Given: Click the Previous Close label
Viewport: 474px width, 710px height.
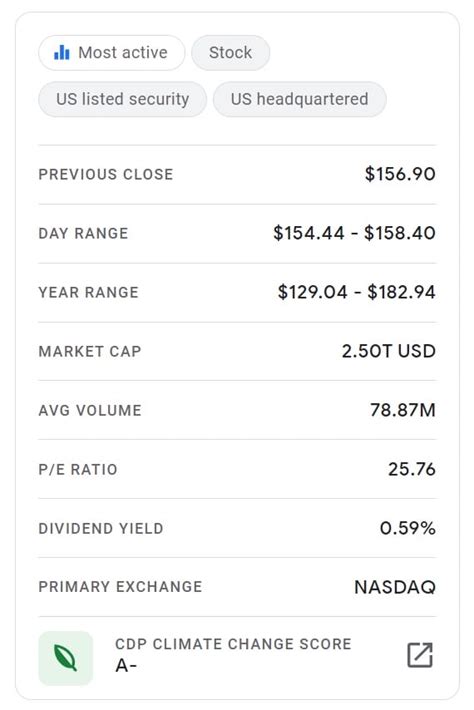Looking at the screenshot, I should (x=106, y=174).
